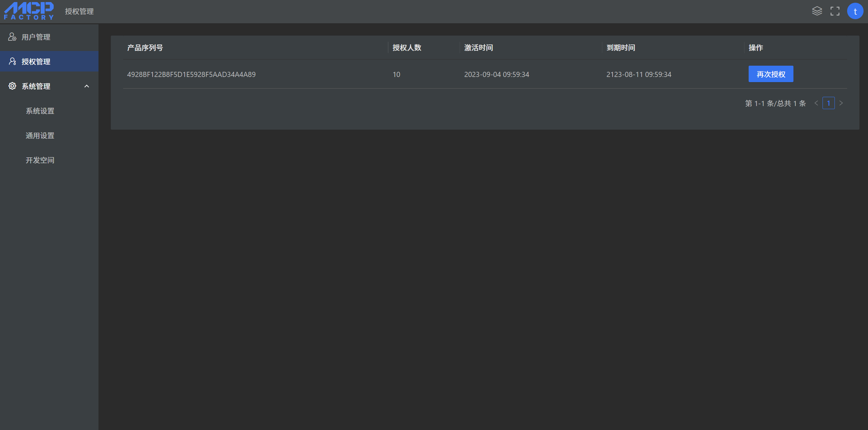Click the serial number 4928BF12... cell
Screen dimensions: 868x430
click(191, 75)
